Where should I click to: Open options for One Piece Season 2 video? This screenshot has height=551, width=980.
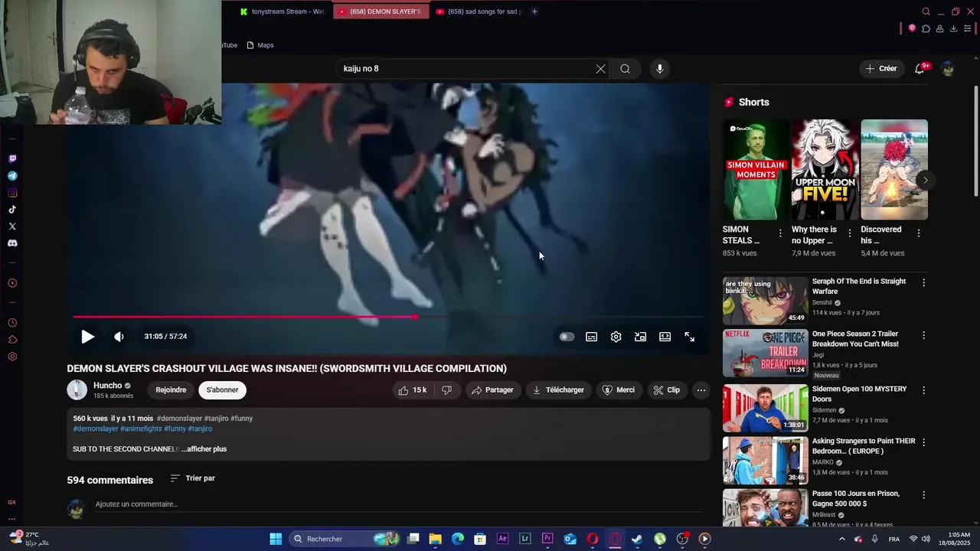(x=923, y=336)
